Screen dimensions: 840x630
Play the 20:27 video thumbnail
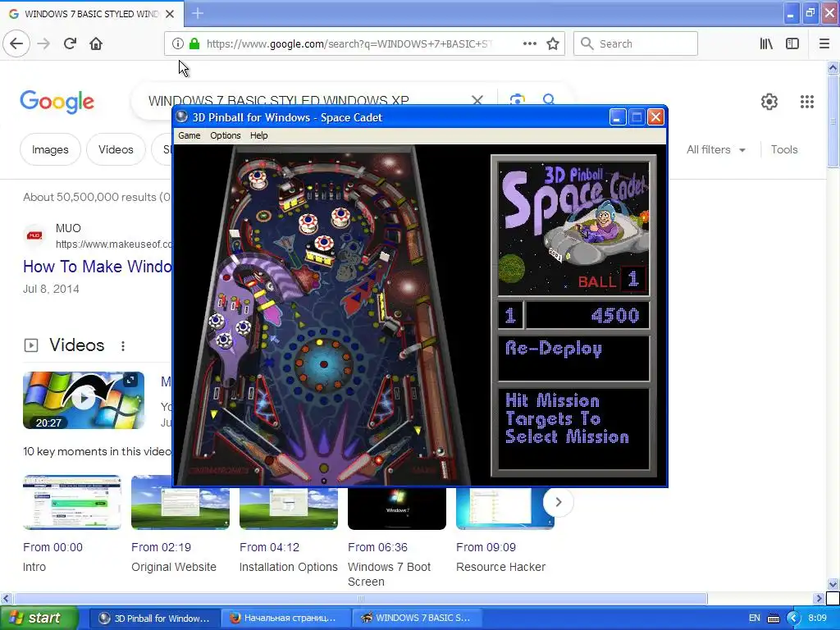[x=84, y=399]
